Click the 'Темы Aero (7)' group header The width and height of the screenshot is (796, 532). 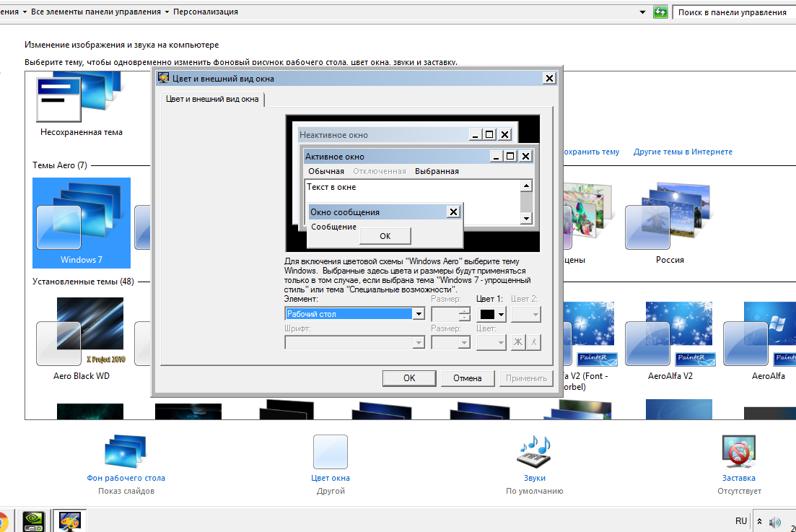(x=60, y=165)
